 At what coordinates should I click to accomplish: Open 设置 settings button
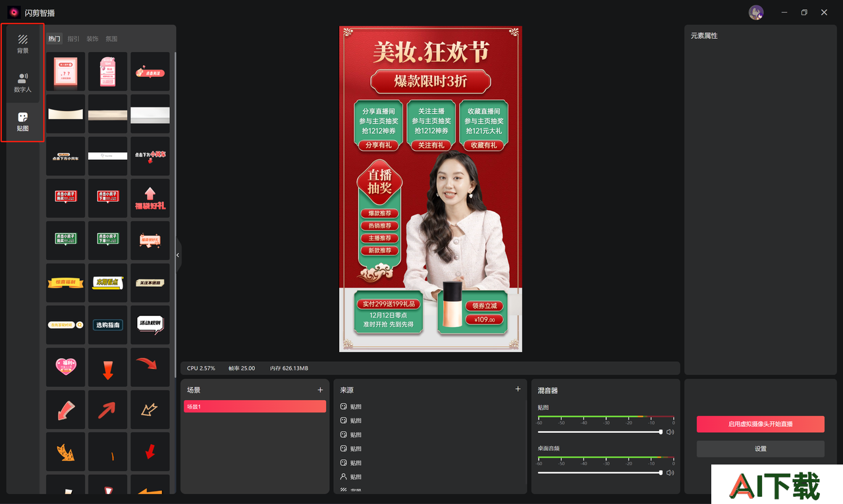coord(761,449)
